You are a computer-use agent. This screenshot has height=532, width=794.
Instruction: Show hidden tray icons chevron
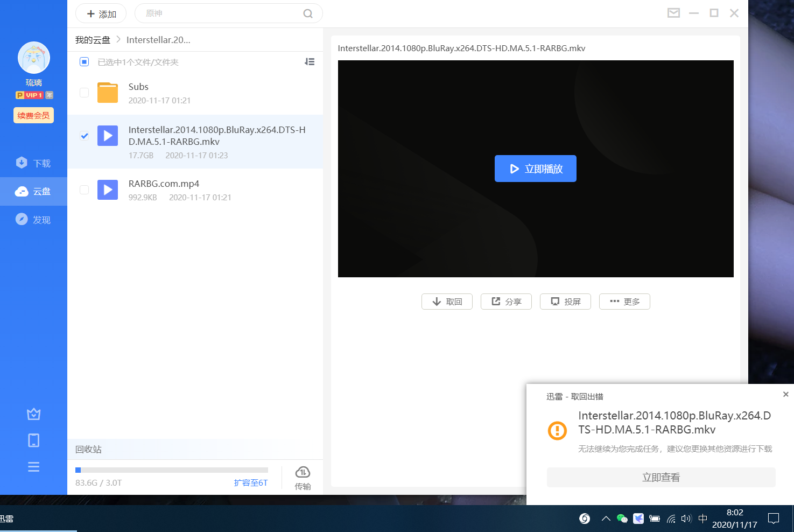click(x=606, y=519)
